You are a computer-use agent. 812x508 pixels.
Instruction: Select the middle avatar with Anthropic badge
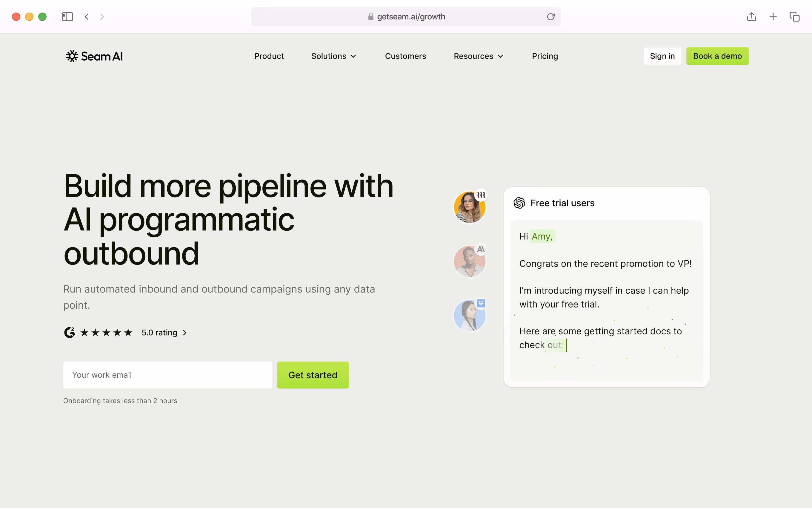click(x=469, y=261)
